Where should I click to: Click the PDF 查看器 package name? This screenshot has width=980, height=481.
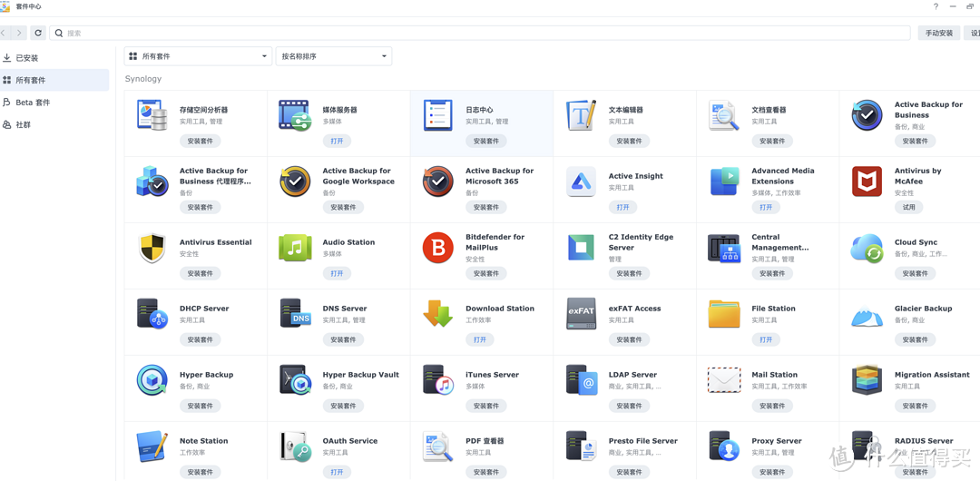(485, 441)
